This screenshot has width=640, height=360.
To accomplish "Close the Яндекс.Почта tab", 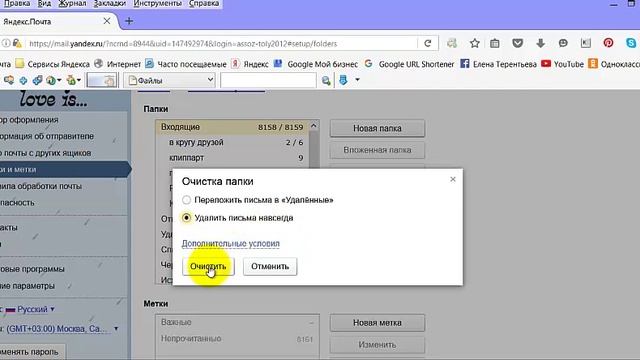I will (107, 21).
